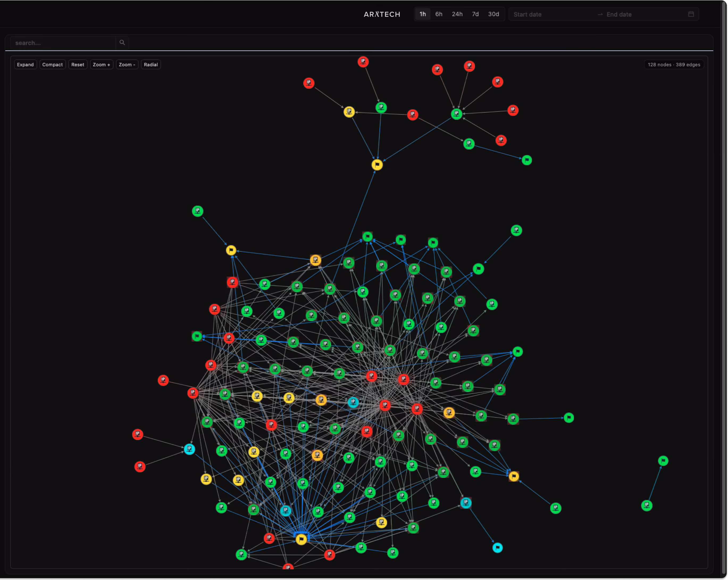728x580 pixels.
Task: Zoom out with Zoom - button
Action: pyautogui.click(x=127, y=65)
